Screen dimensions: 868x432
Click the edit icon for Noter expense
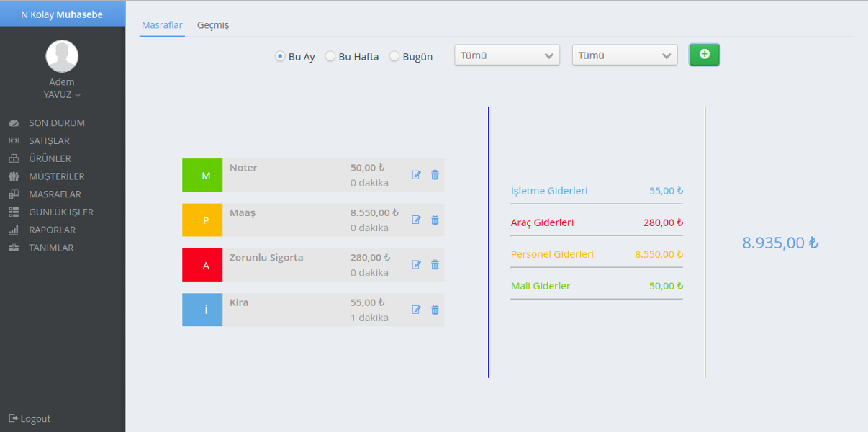pyautogui.click(x=416, y=175)
